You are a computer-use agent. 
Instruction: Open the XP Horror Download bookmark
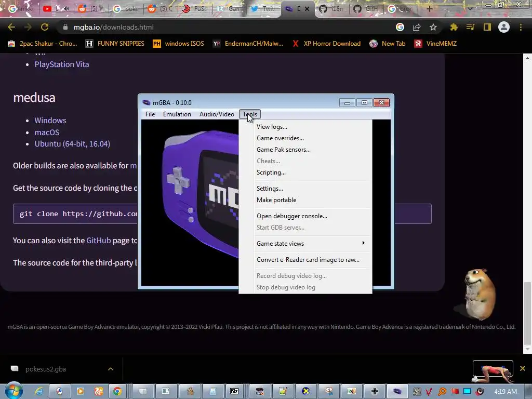click(326, 44)
